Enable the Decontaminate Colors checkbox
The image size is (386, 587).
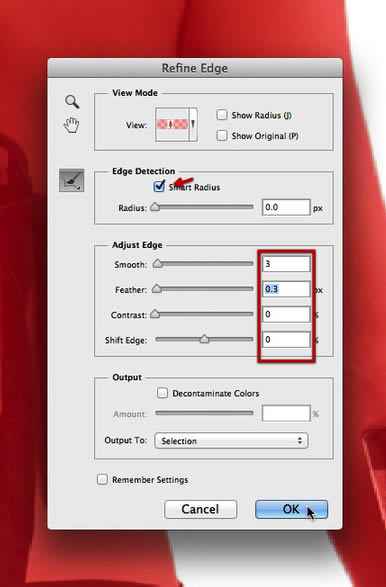point(162,393)
